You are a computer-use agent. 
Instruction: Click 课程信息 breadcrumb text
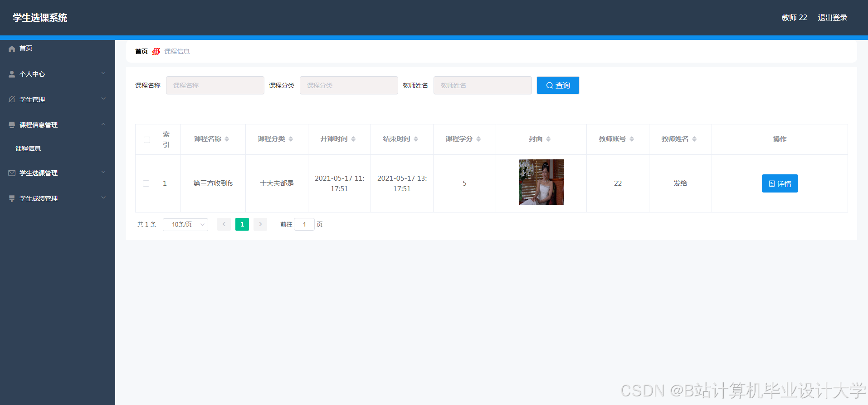[x=177, y=51]
